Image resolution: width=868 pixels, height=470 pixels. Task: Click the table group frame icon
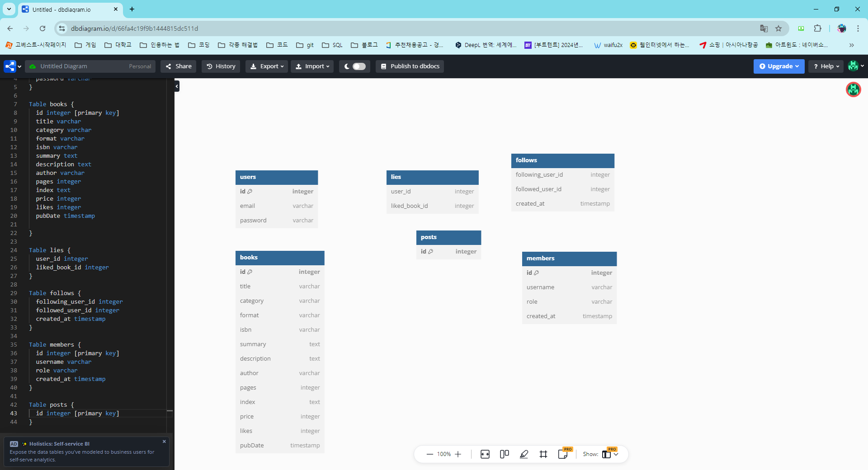pos(543,454)
